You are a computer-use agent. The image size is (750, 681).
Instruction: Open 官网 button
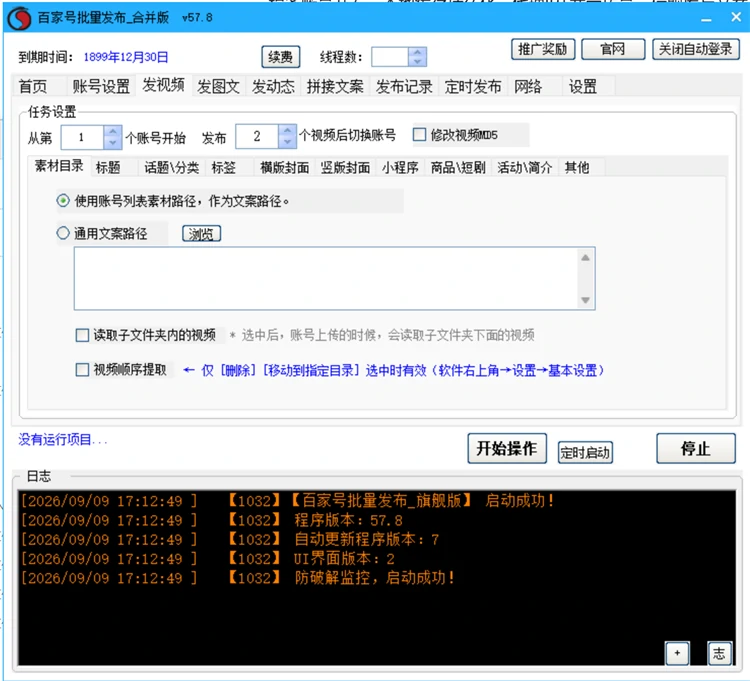(x=613, y=49)
